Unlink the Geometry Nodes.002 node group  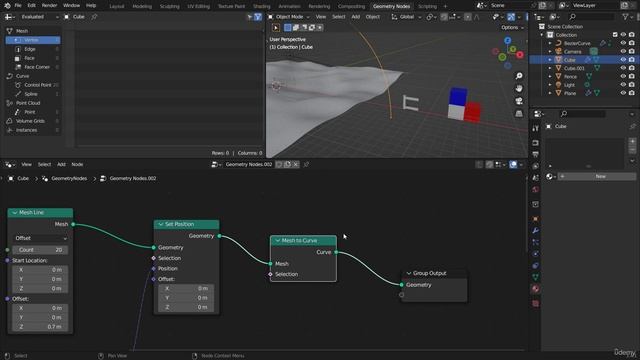point(296,164)
